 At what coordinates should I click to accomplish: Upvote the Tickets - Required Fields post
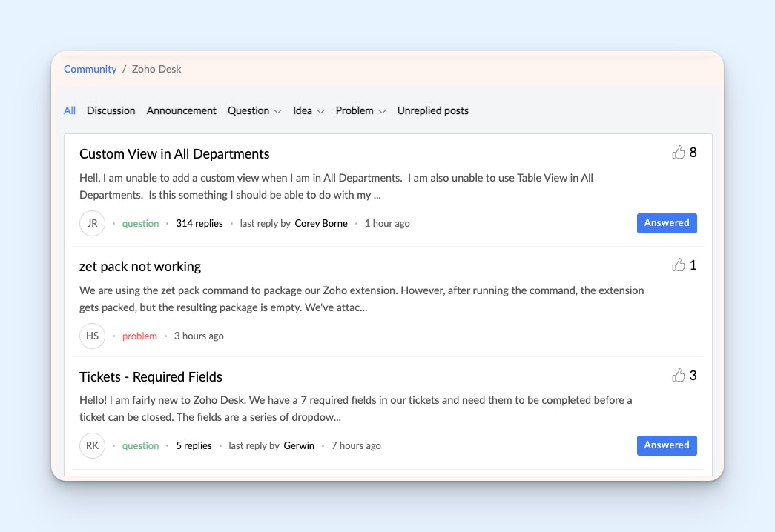click(x=679, y=376)
